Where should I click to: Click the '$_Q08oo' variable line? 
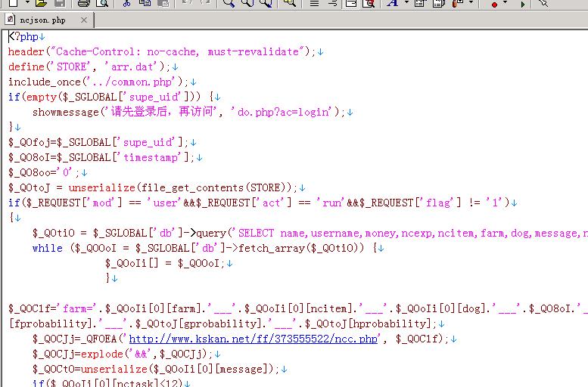(30, 172)
